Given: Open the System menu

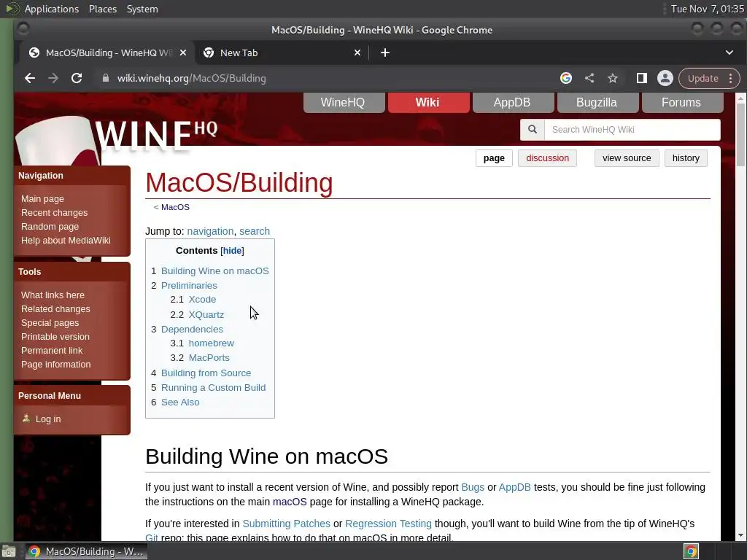Looking at the screenshot, I should click(x=142, y=9).
